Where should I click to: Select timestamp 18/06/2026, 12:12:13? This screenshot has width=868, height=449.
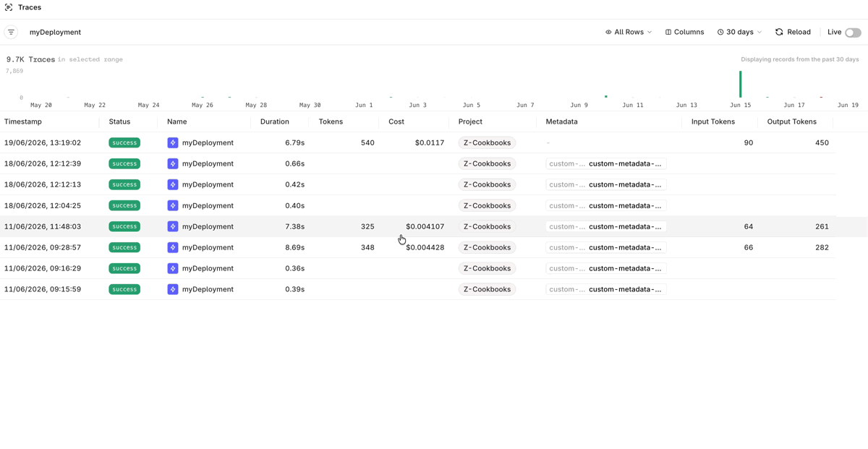click(x=43, y=185)
